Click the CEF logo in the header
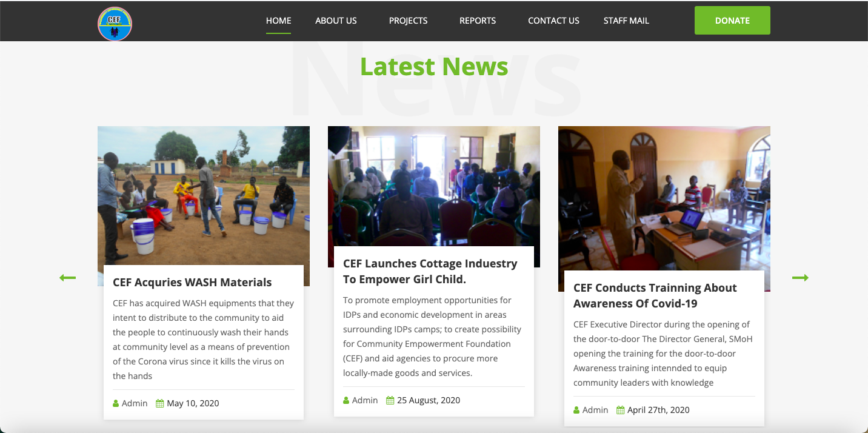Image resolution: width=868 pixels, height=433 pixels. pos(115,24)
